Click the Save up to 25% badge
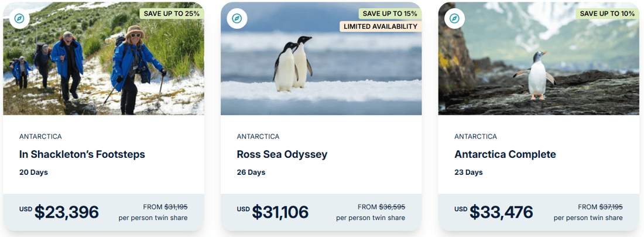This screenshot has width=644, height=237. pos(171,13)
